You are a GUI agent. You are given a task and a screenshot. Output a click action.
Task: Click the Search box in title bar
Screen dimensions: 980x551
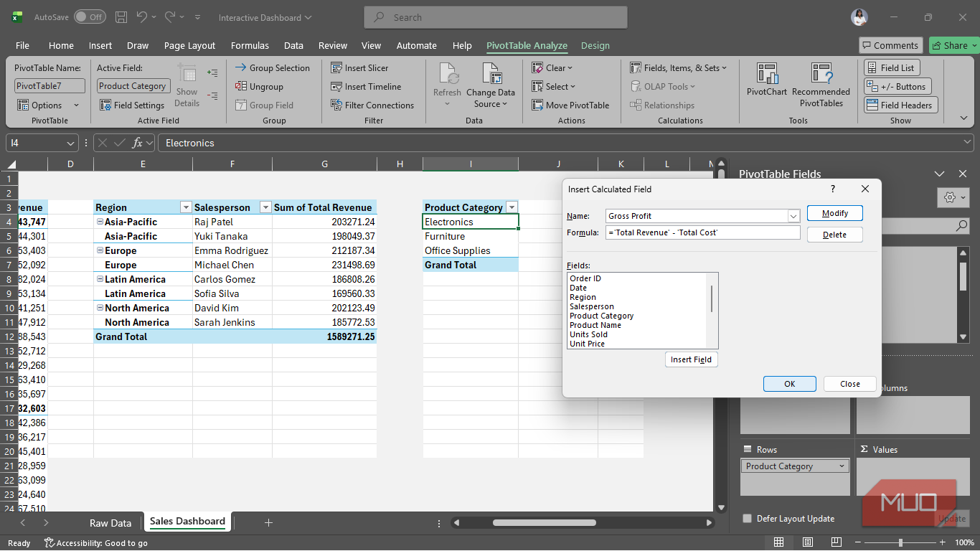496,17
